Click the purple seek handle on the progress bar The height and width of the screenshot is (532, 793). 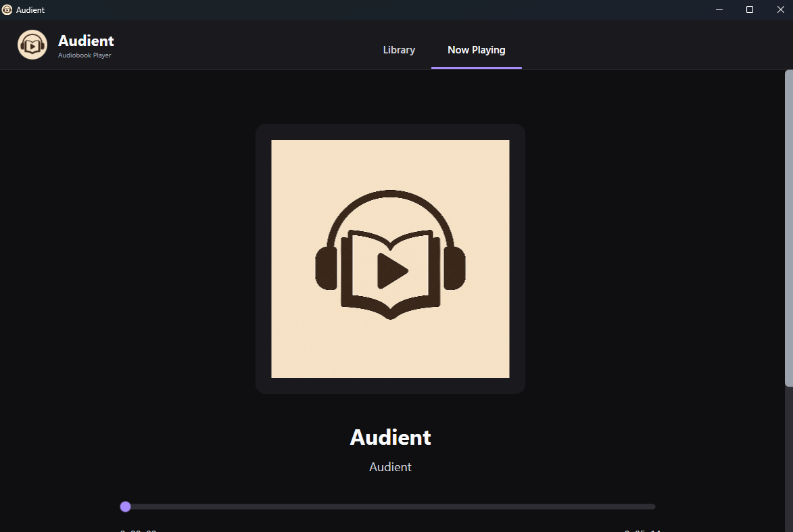(125, 506)
